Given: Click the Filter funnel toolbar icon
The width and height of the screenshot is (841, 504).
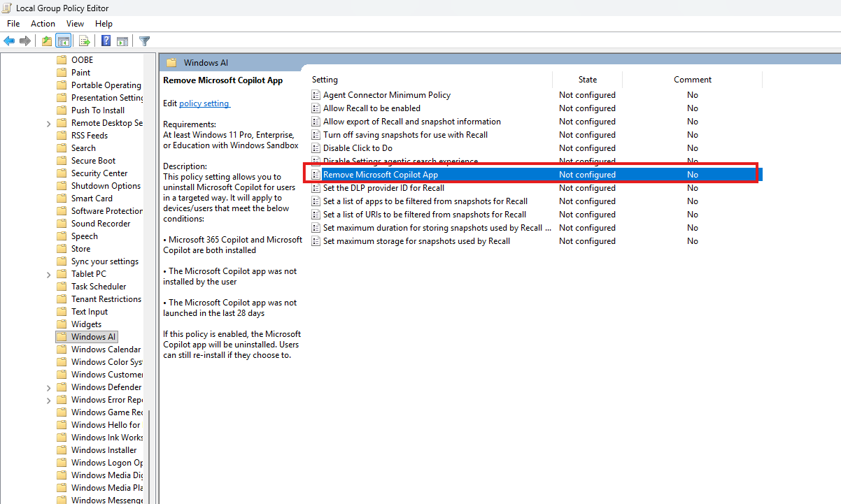Looking at the screenshot, I should (144, 41).
